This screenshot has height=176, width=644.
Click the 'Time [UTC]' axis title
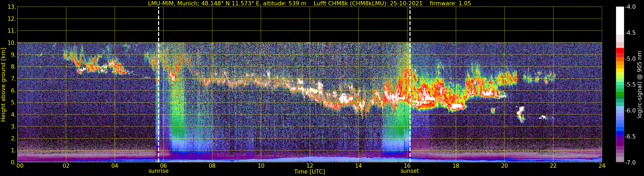[310, 172]
